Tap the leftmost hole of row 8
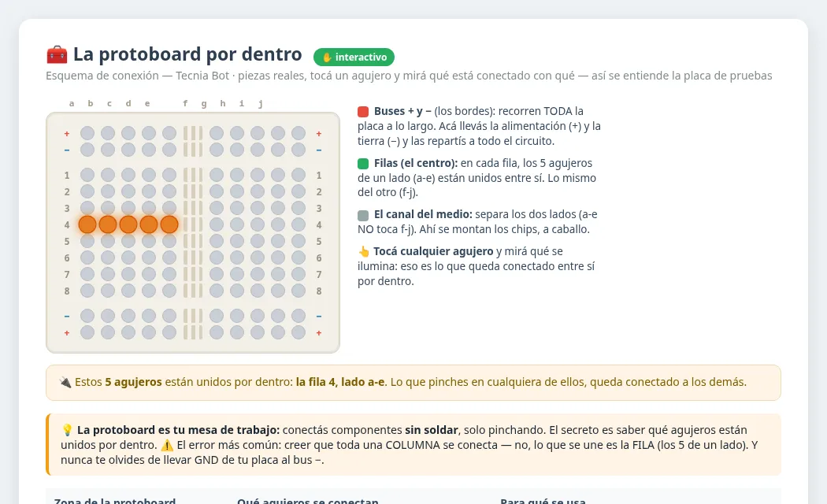The image size is (827, 504). click(x=87, y=291)
